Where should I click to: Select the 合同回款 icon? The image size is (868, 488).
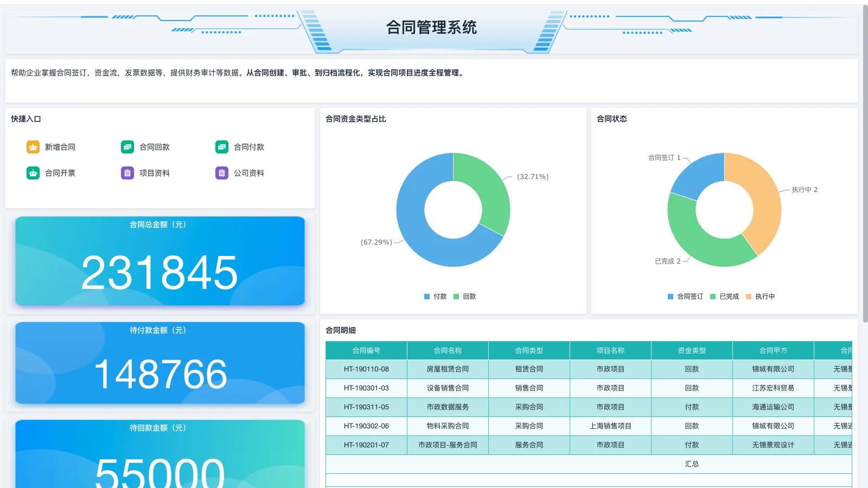click(127, 146)
